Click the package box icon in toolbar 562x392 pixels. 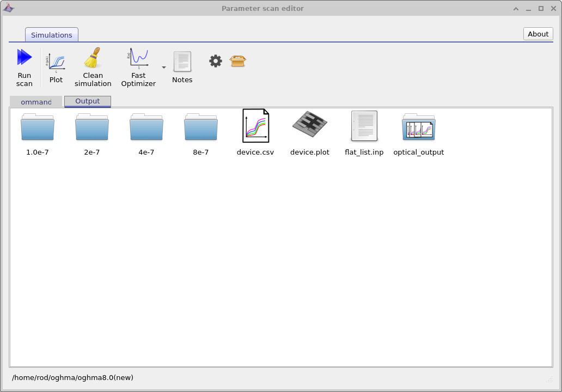[238, 61]
